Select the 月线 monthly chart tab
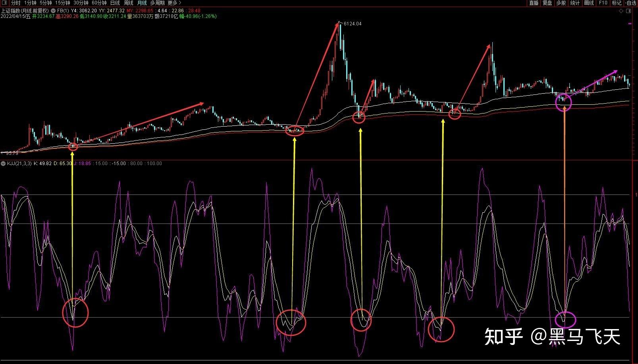 (x=142, y=3)
